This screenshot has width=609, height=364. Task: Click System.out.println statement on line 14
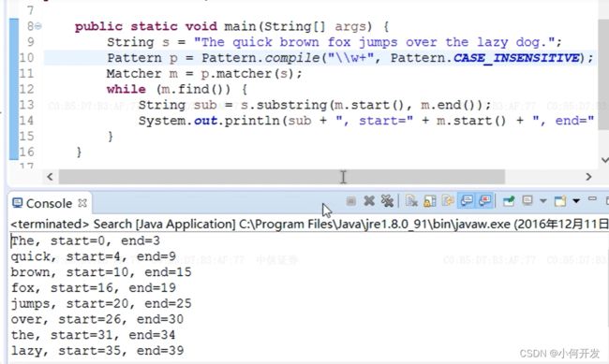365,121
